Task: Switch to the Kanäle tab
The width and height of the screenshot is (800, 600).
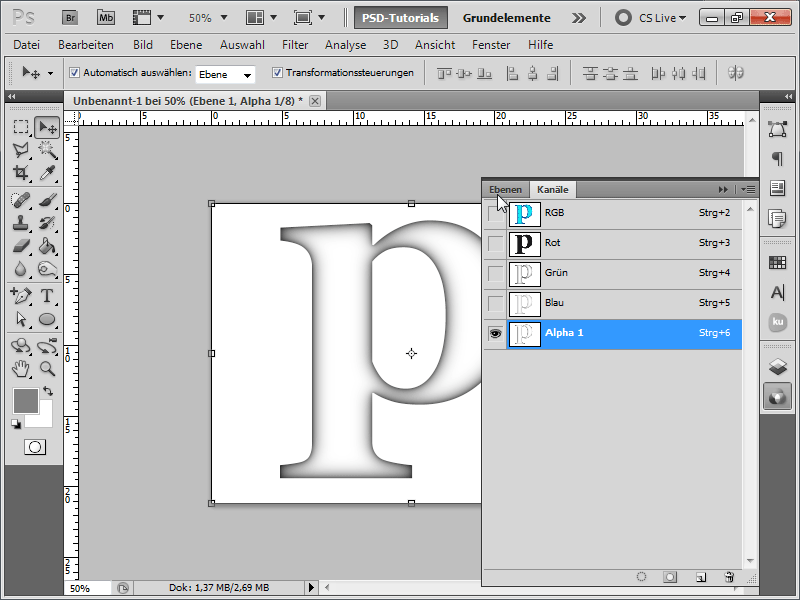Action: [x=553, y=189]
